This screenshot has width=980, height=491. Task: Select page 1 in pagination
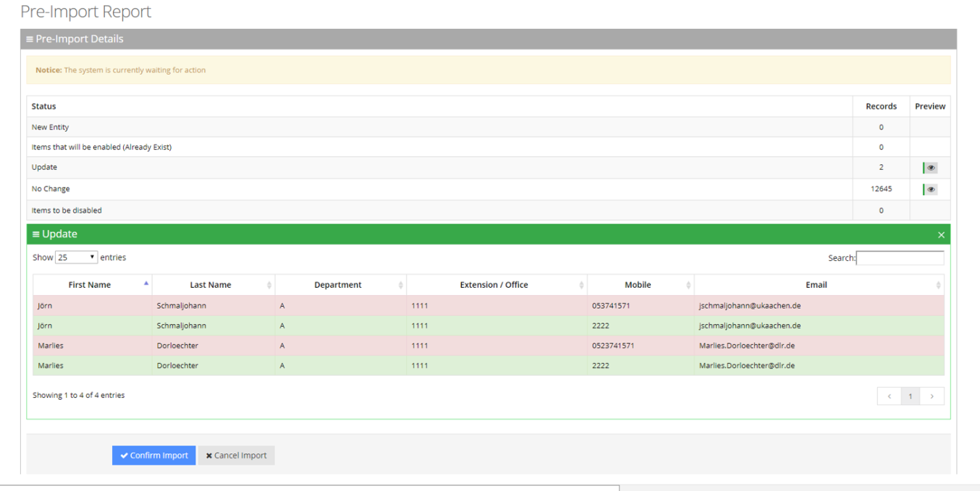point(911,396)
